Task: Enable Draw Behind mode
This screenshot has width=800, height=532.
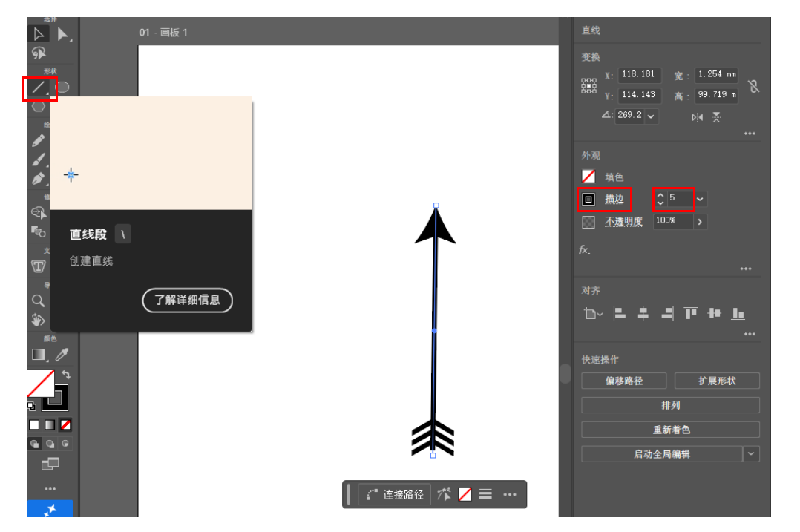Action: click(50, 444)
